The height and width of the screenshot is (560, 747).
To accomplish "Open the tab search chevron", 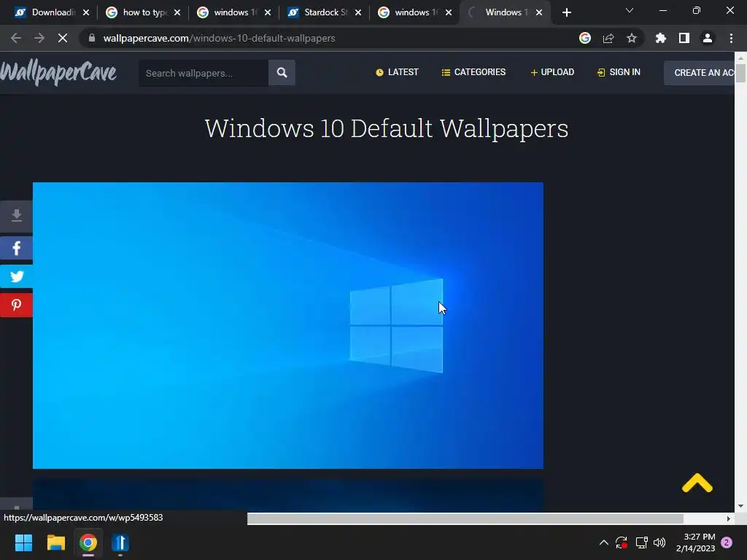I will pyautogui.click(x=630, y=10).
